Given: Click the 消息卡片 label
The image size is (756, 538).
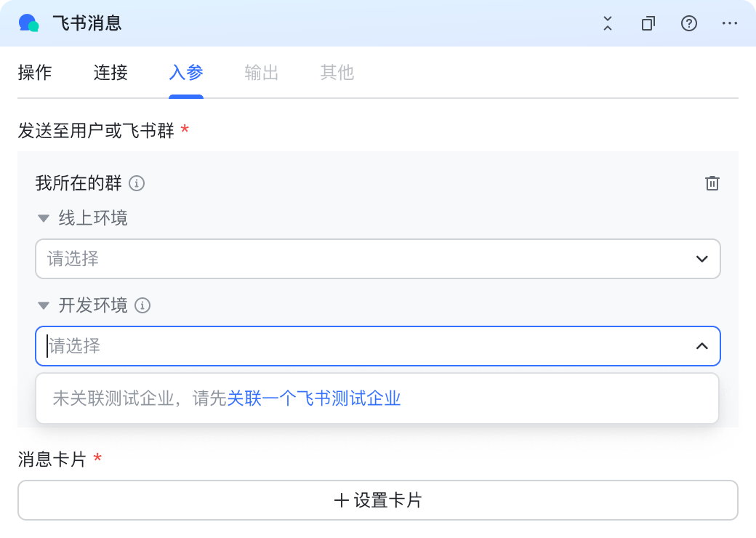Looking at the screenshot, I should point(52,459).
